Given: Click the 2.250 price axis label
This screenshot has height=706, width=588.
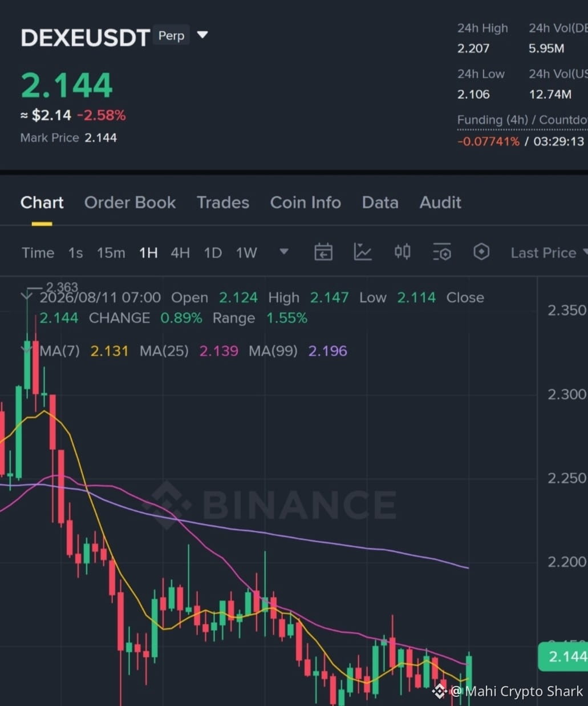Looking at the screenshot, I should (566, 478).
